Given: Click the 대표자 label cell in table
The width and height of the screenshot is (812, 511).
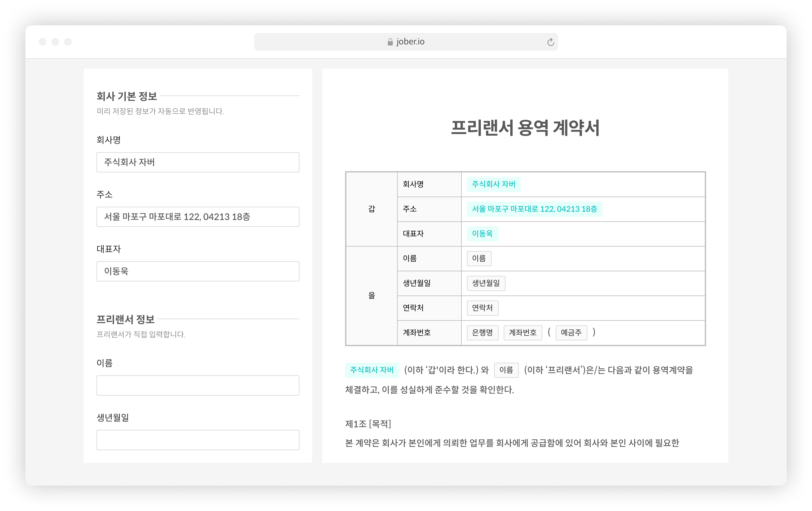Looking at the screenshot, I should click(x=429, y=234).
